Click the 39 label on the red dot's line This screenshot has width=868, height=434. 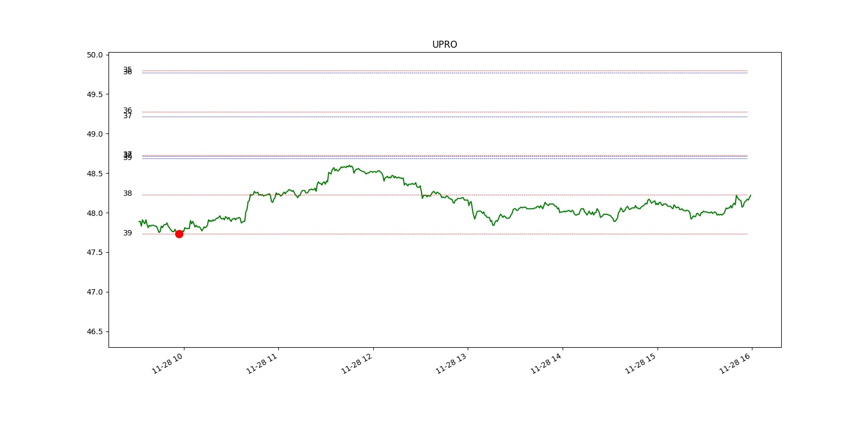(x=127, y=233)
